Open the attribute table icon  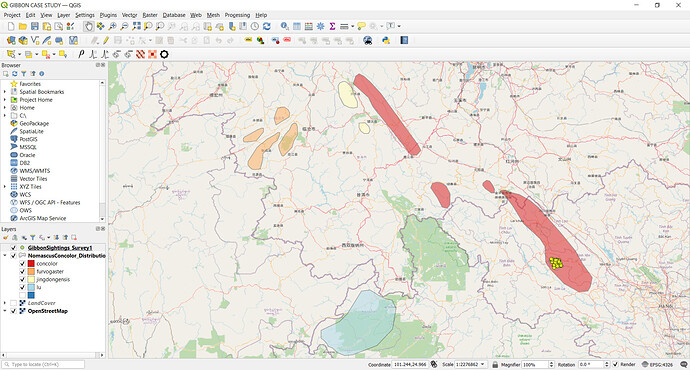[x=297, y=26]
